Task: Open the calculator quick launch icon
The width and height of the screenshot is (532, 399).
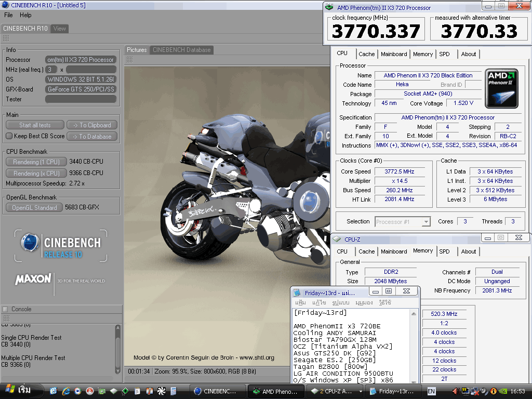Action: (174, 391)
